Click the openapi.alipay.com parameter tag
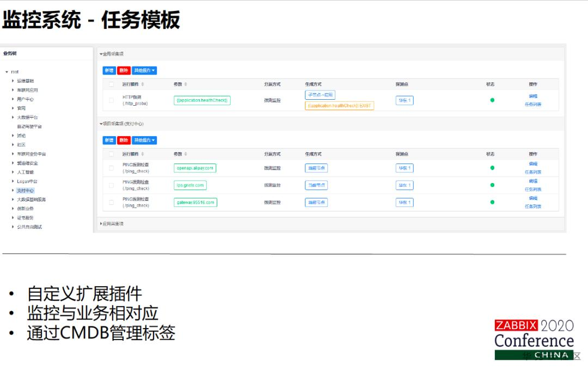Image resolution: width=588 pixels, height=370 pixels. point(195,168)
